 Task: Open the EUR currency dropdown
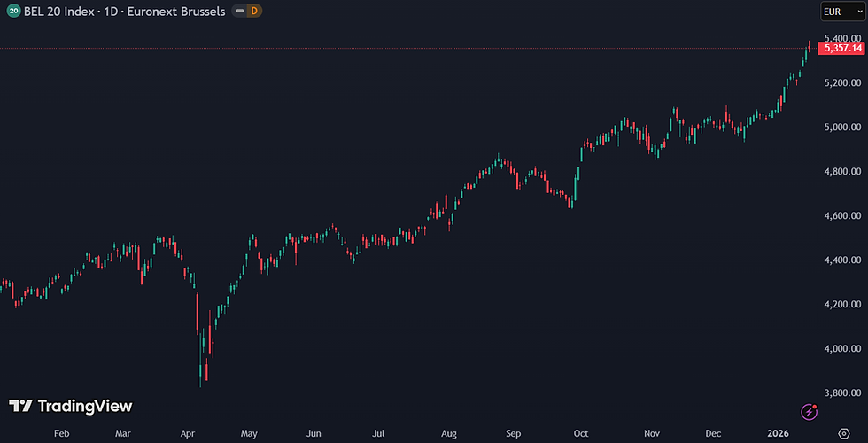[x=841, y=12]
